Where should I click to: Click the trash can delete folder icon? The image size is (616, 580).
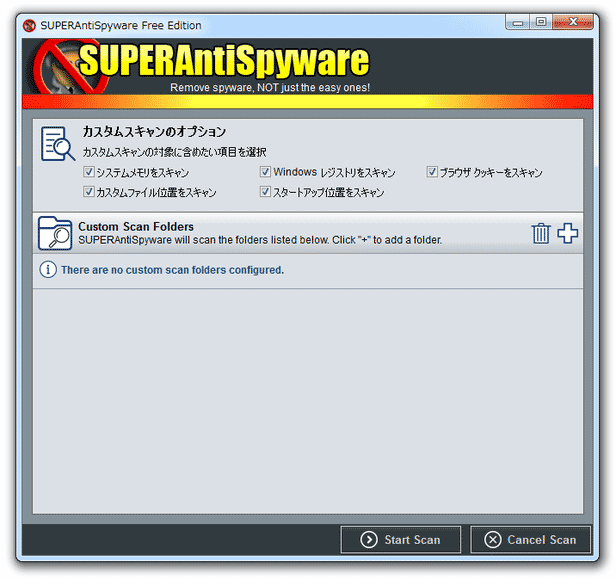point(541,233)
